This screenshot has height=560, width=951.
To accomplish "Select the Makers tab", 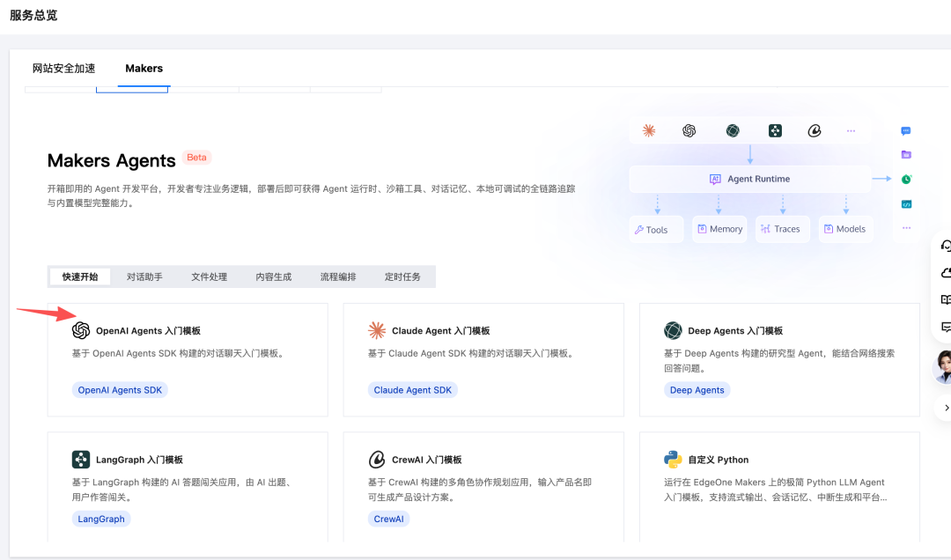I will click(144, 69).
